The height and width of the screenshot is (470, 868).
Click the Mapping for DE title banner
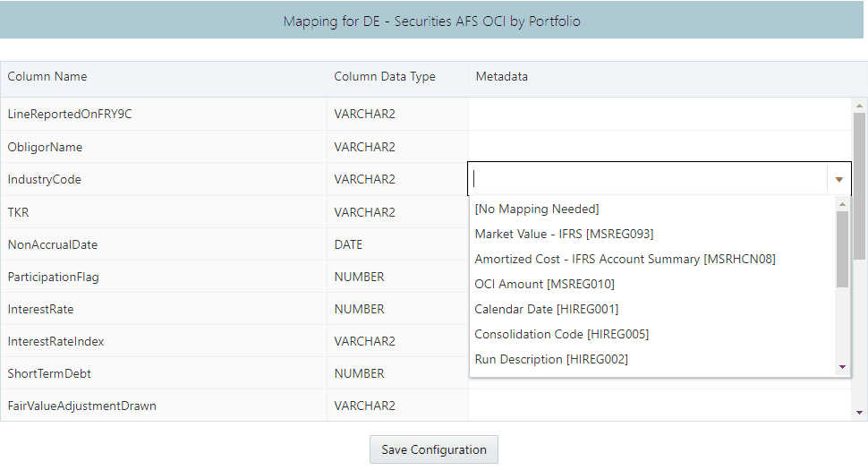point(432,20)
